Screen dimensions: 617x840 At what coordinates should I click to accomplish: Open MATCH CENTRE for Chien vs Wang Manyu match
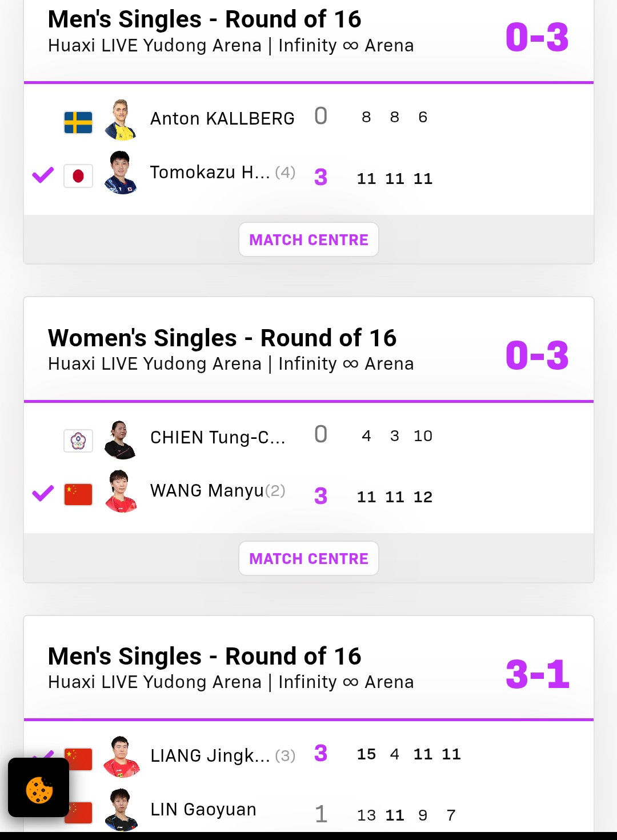(x=308, y=558)
